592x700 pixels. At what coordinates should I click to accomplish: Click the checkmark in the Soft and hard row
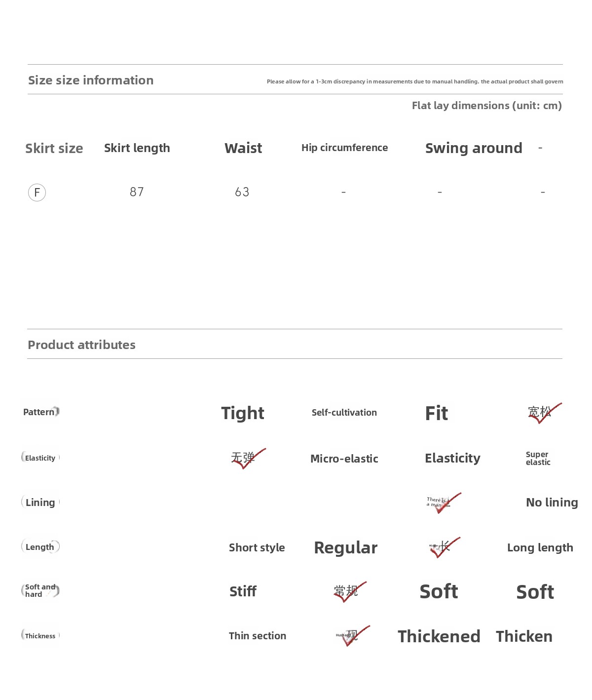pos(349,591)
